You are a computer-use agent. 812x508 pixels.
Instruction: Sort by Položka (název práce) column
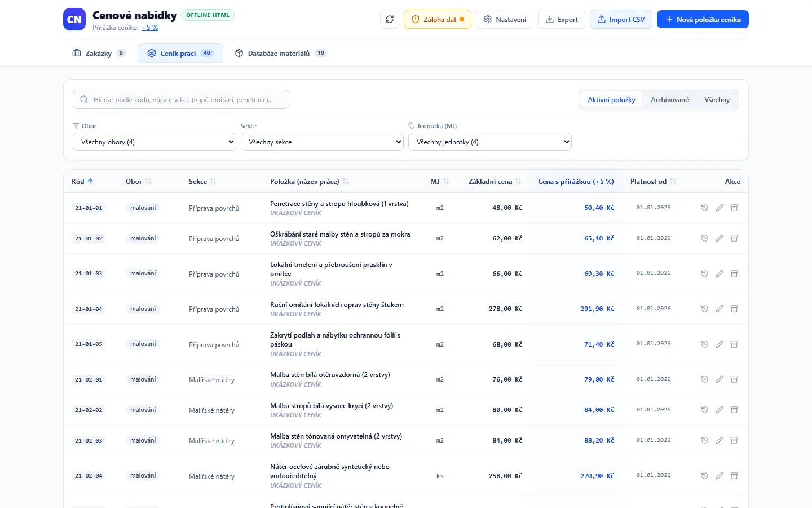(x=310, y=182)
